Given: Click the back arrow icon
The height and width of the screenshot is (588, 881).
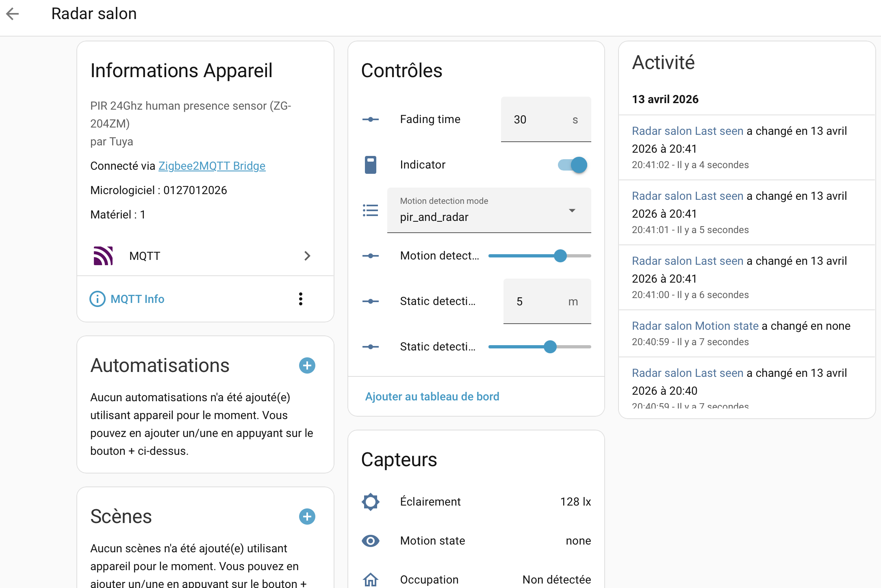Looking at the screenshot, I should pyautogui.click(x=13, y=14).
